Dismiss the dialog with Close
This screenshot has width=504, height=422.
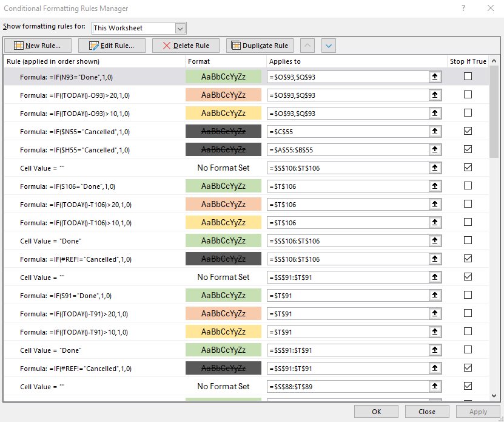click(427, 411)
